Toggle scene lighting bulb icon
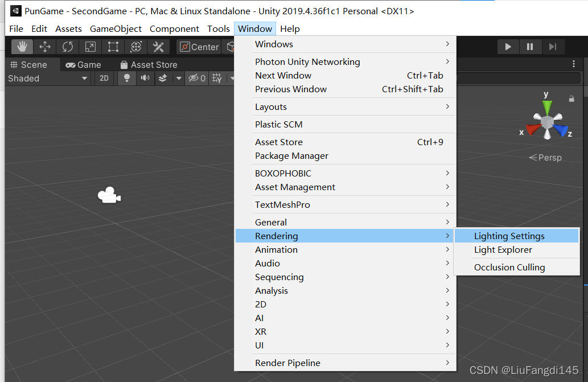588x382 pixels. (x=127, y=79)
